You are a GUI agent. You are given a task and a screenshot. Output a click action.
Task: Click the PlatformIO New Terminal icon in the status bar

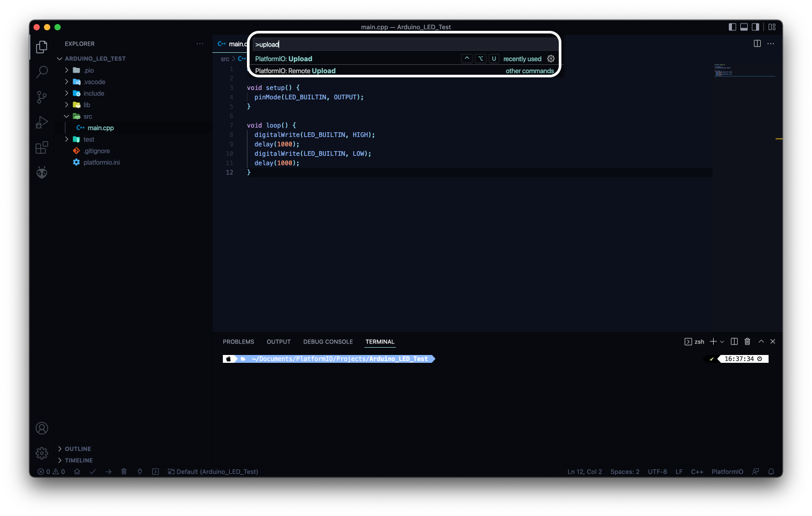(x=155, y=472)
